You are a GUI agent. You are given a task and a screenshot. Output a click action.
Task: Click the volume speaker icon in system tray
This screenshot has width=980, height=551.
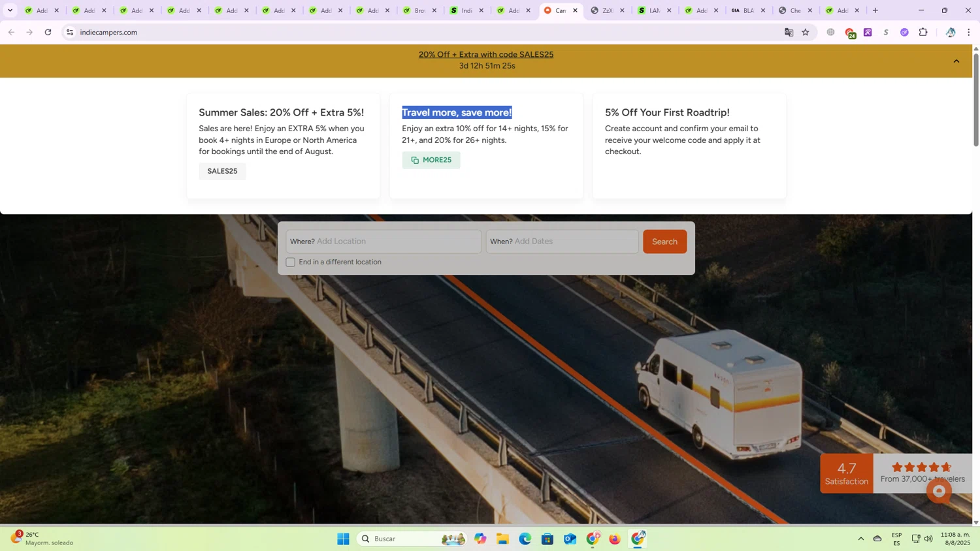(x=928, y=539)
